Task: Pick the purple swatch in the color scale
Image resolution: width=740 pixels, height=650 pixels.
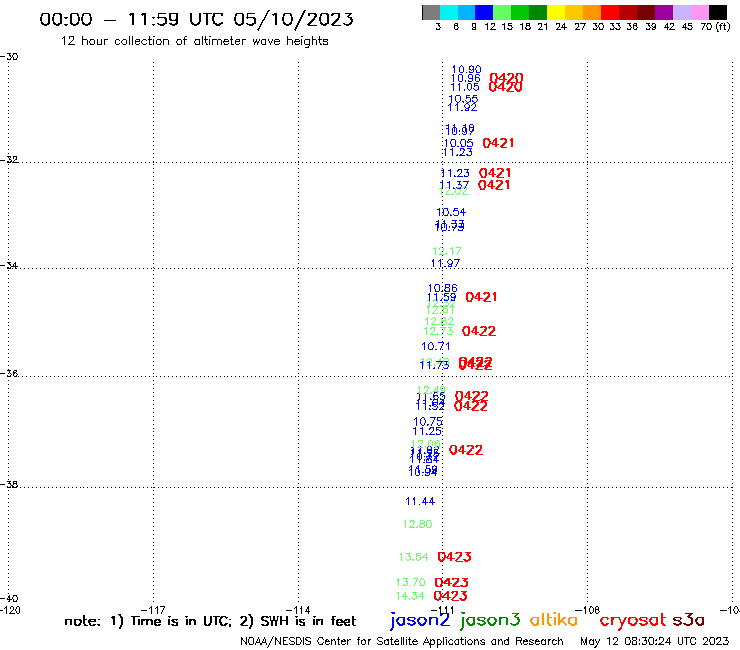Action: click(664, 12)
